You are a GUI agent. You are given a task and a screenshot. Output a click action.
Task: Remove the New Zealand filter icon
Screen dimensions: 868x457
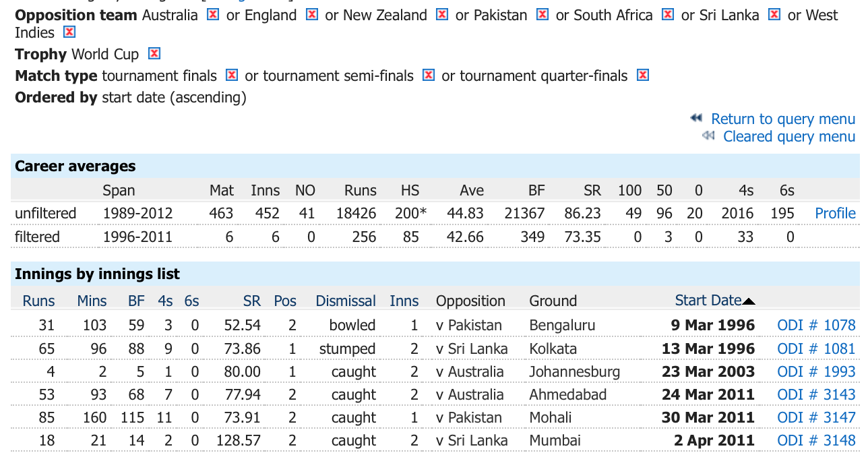[442, 14]
